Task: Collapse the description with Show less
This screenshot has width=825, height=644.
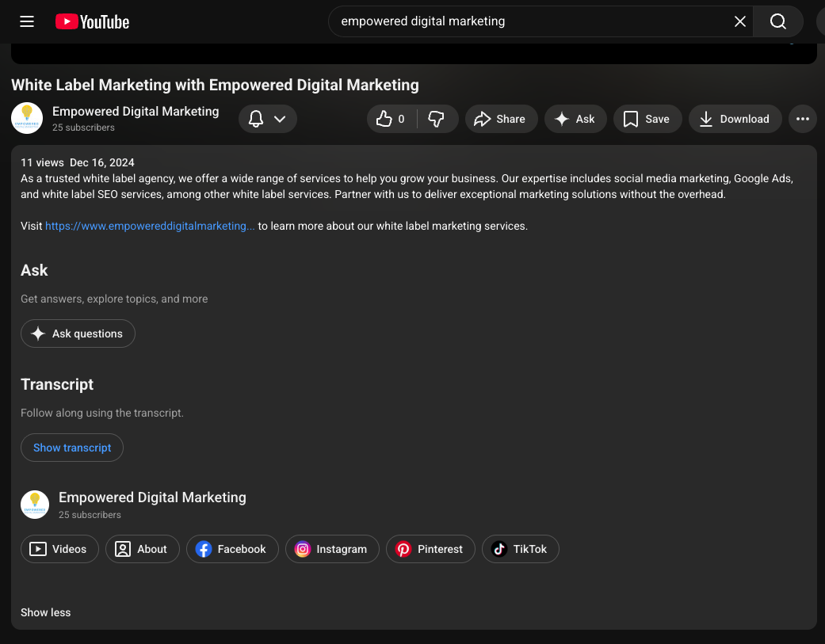Action: (45, 612)
